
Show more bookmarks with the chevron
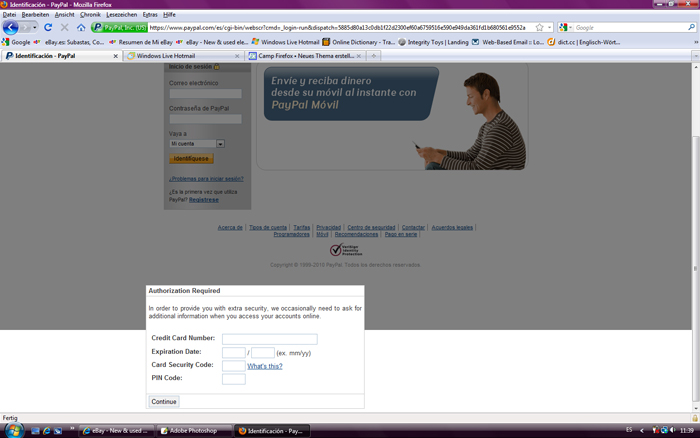(x=696, y=42)
